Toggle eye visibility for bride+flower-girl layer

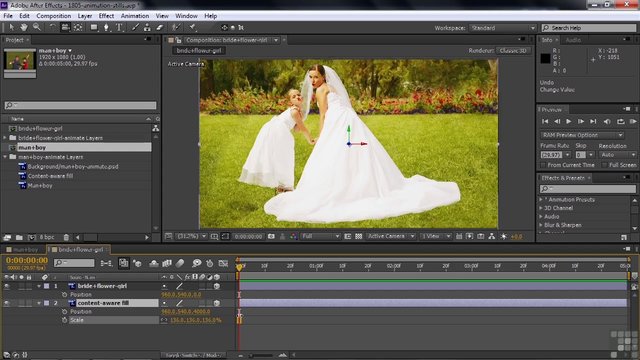[7, 286]
